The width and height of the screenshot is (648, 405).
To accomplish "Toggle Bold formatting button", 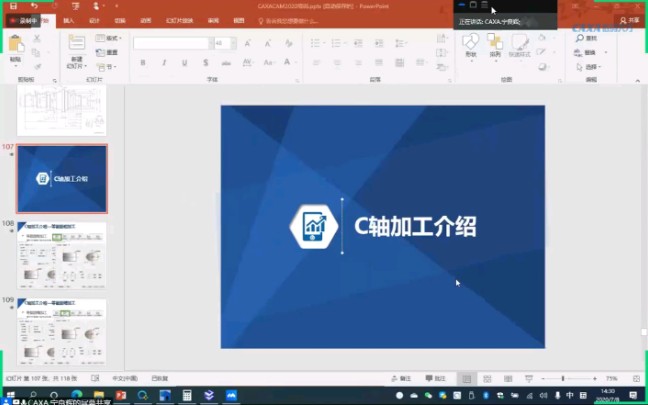I will coord(143,62).
